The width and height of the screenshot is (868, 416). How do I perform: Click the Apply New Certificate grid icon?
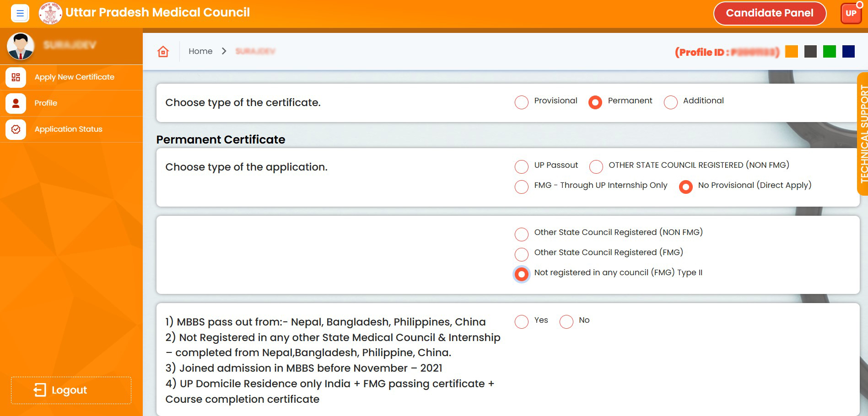tap(16, 77)
